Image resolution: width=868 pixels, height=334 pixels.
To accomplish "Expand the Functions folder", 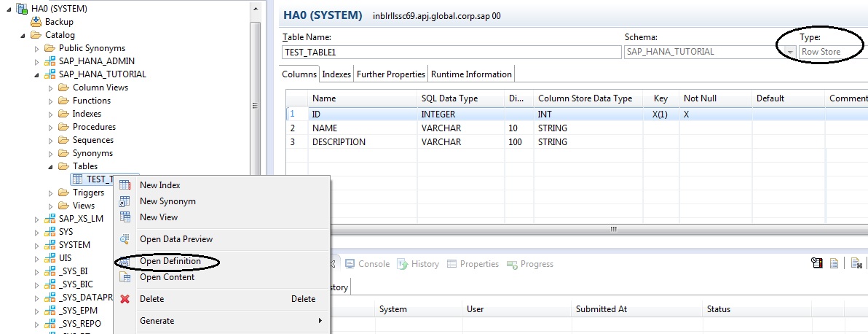I will [50, 101].
